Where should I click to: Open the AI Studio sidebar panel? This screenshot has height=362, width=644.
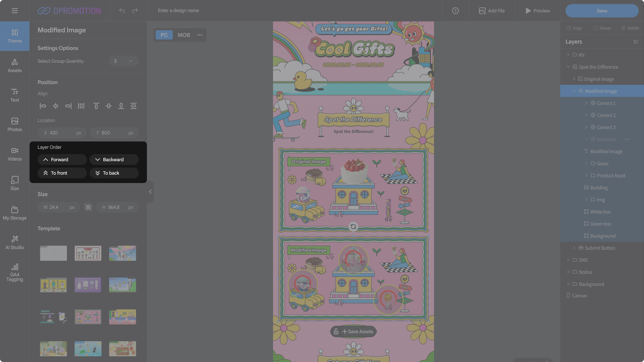pos(14,242)
